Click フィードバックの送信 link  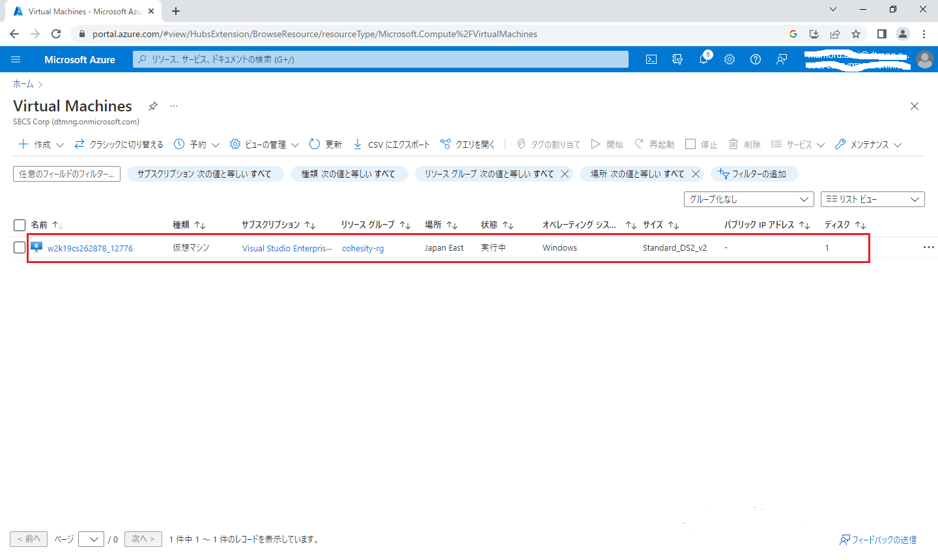pyautogui.click(x=878, y=540)
